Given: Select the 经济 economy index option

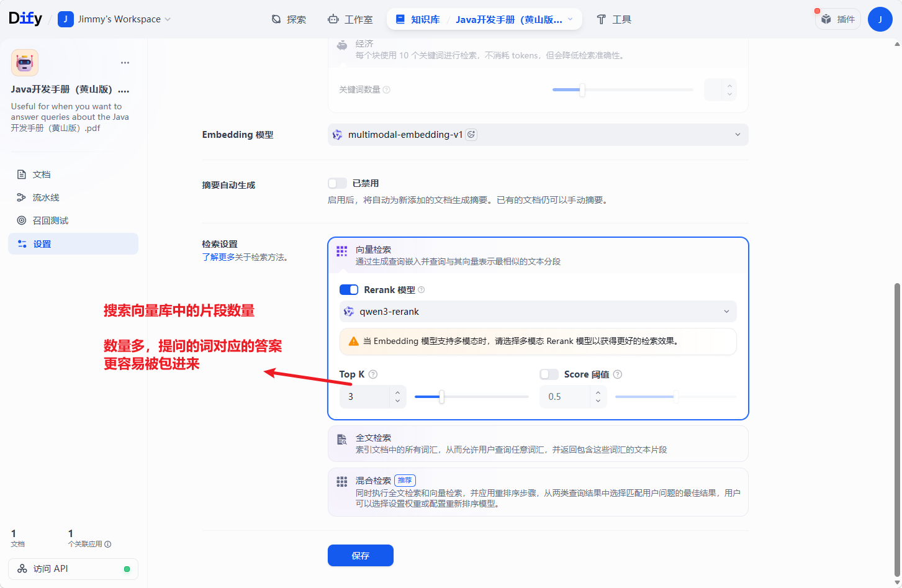Looking at the screenshot, I should pyautogui.click(x=538, y=50).
